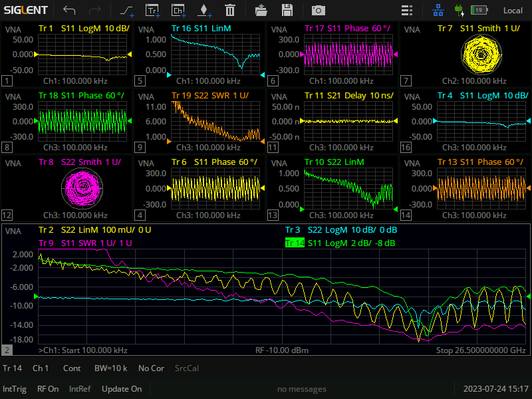Open file using the folder icon
Screen dimensions: 532x399
pyautogui.click(x=261, y=10)
